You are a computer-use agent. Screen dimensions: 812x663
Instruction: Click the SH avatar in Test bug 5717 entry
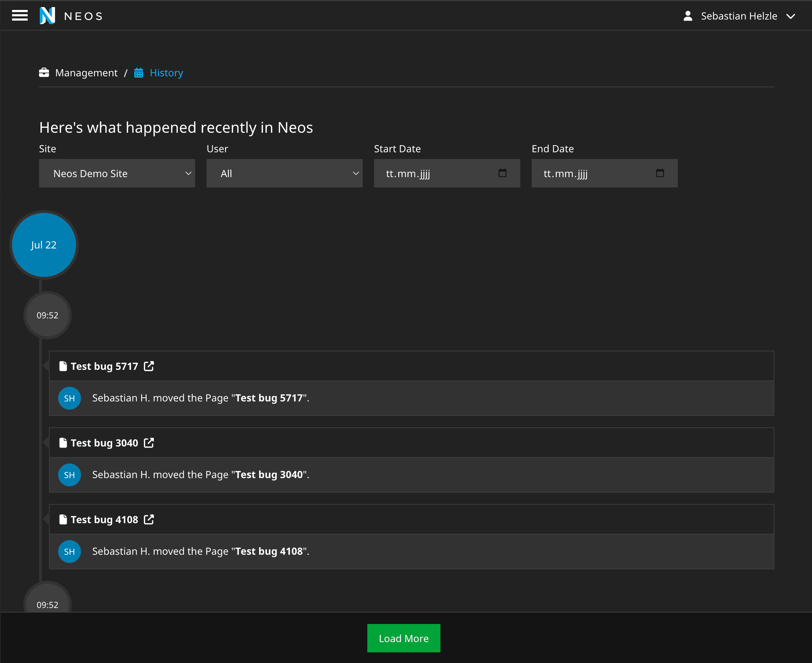point(70,398)
